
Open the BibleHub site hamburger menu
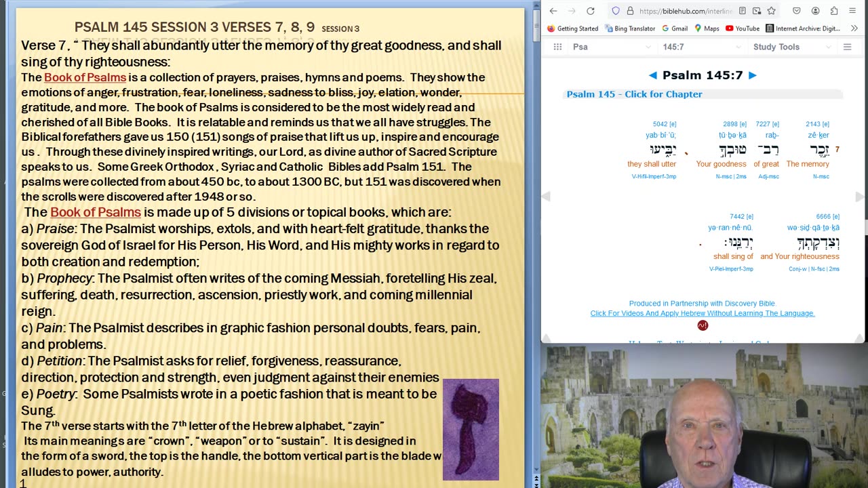click(x=847, y=47)
